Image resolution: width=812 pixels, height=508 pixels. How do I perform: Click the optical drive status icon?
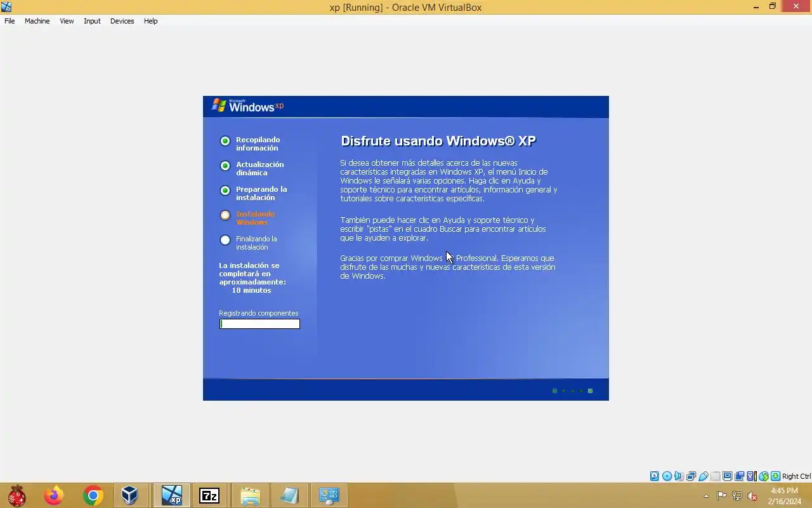667,476
